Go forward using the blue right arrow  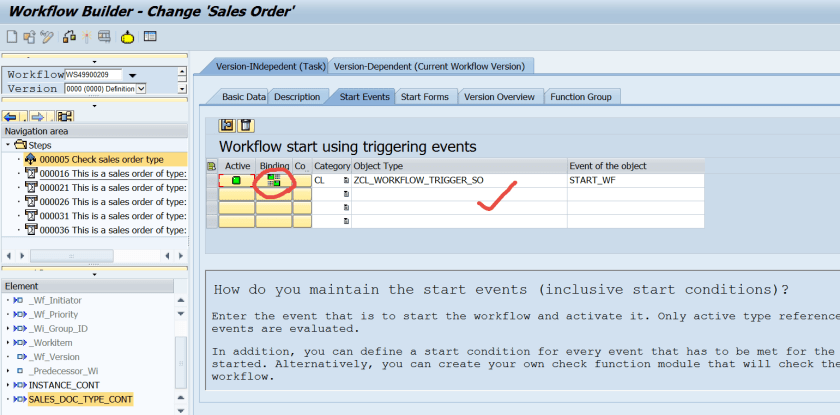(38, 117)
